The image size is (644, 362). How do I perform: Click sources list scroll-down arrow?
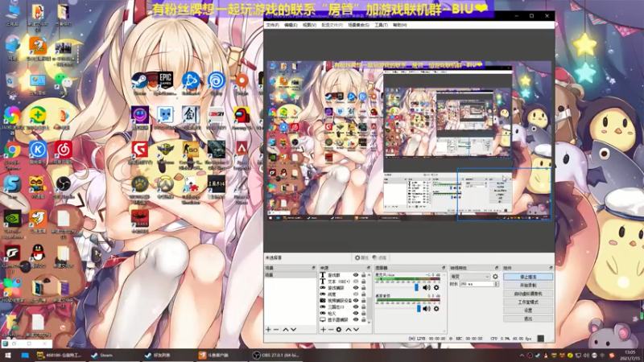click(x=369, y=323)
